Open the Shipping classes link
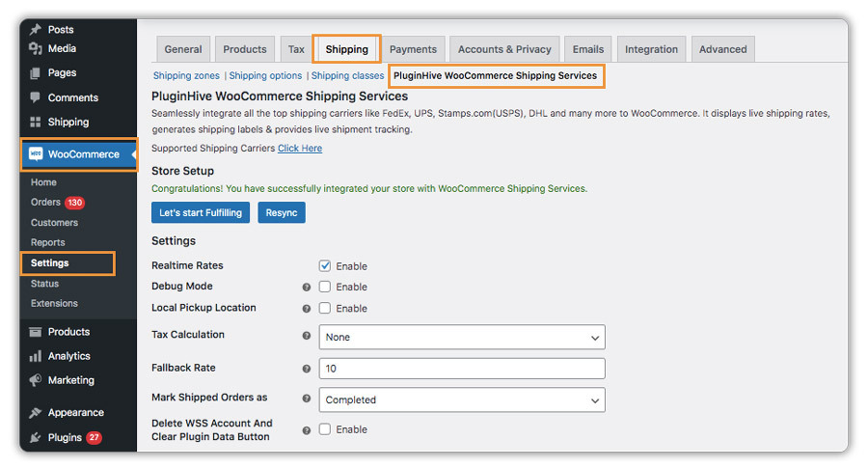Viewport: 868px width, 468px height. (x=347, y=76)
